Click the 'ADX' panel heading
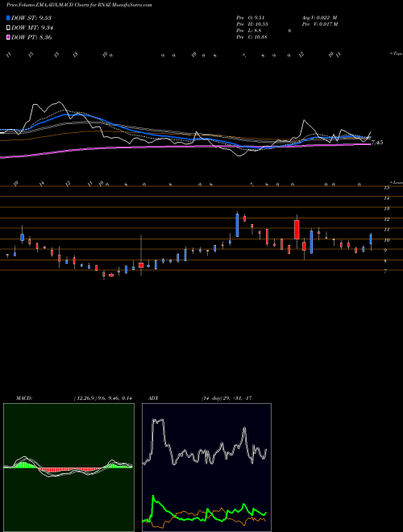 coord(153,398)
